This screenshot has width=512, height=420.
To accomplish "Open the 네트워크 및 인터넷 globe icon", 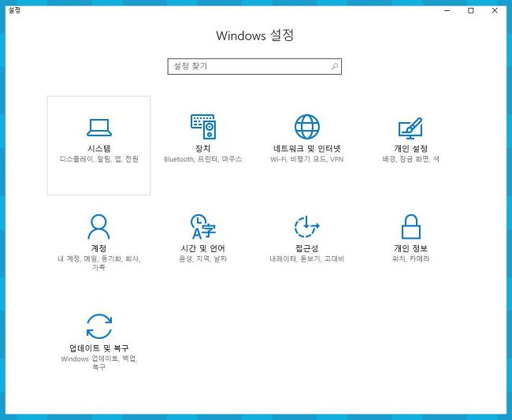I will pyautogui.click(x=307, y=126).
